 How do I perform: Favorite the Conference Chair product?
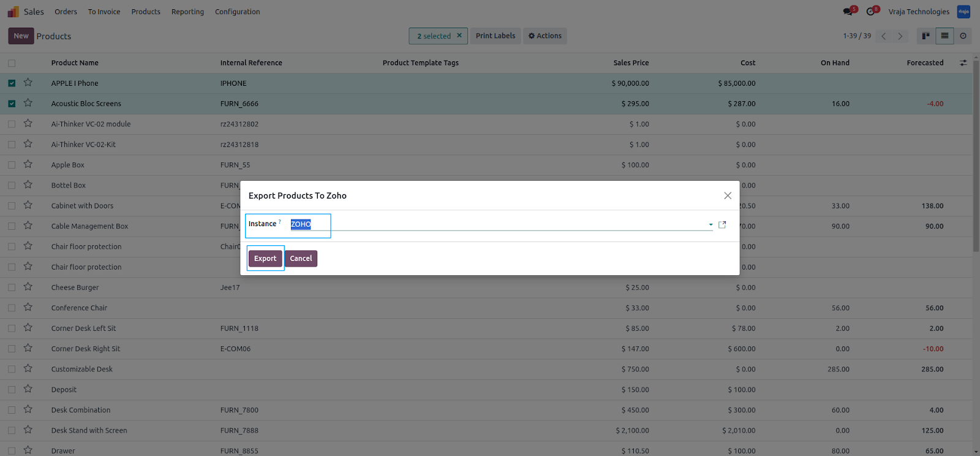28,307
